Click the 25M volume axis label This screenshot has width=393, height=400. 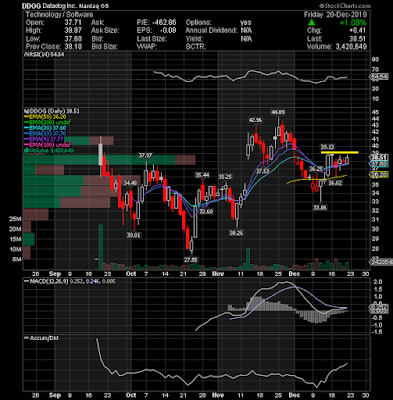pyautogui.click(x=15, y=219)
